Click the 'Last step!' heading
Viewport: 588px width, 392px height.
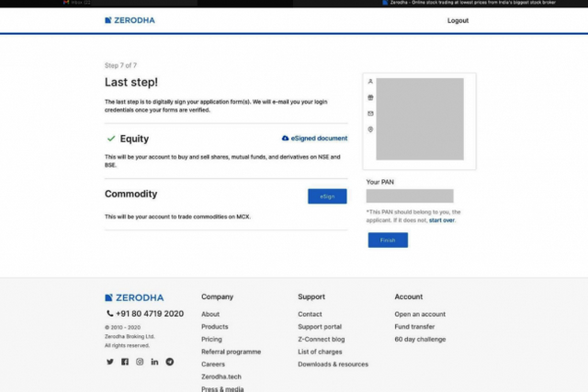[x=131, y=82]
